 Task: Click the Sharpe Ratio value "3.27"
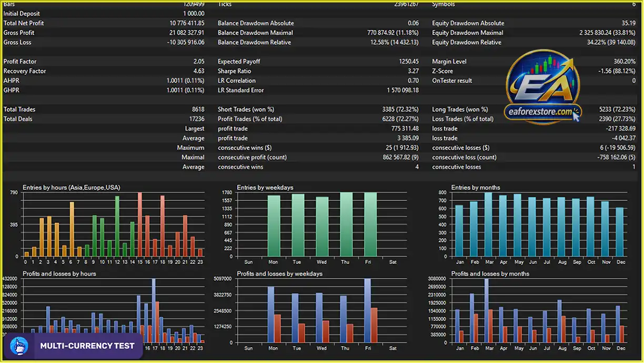coord(414,71)
